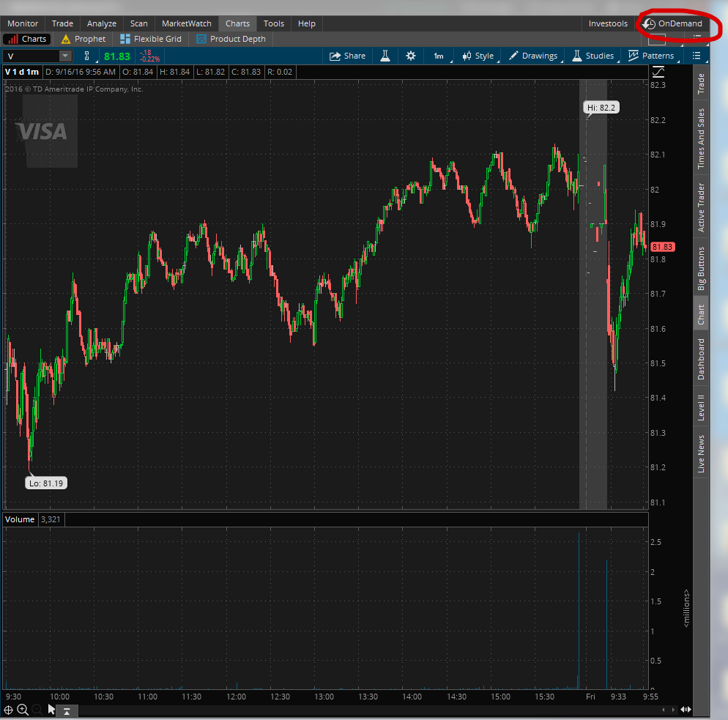Select the crosshair pan tool
The image size is (728, 720).
point(8,710)
